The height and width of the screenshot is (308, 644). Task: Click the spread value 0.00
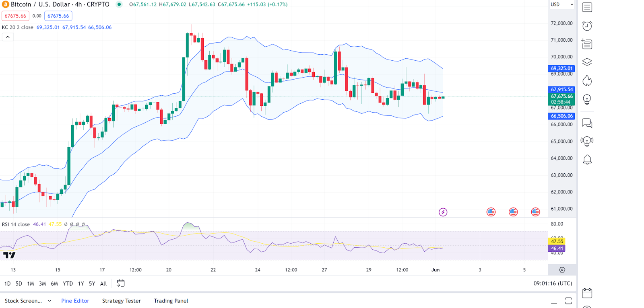click(37, 16)
